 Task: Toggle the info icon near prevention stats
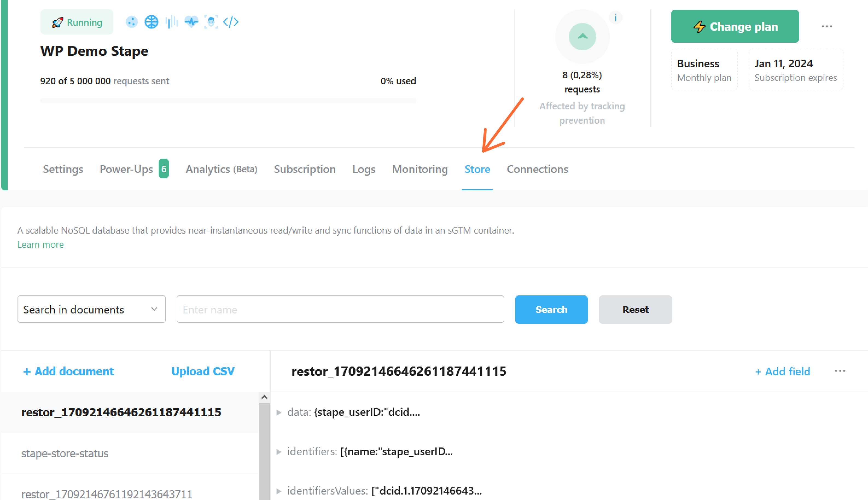pos(616,17)
